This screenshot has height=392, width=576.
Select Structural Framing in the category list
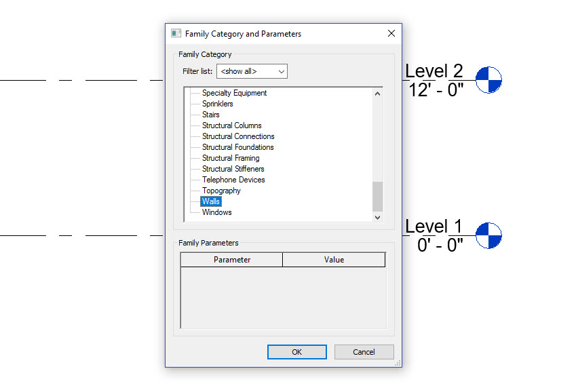[231, 157]
